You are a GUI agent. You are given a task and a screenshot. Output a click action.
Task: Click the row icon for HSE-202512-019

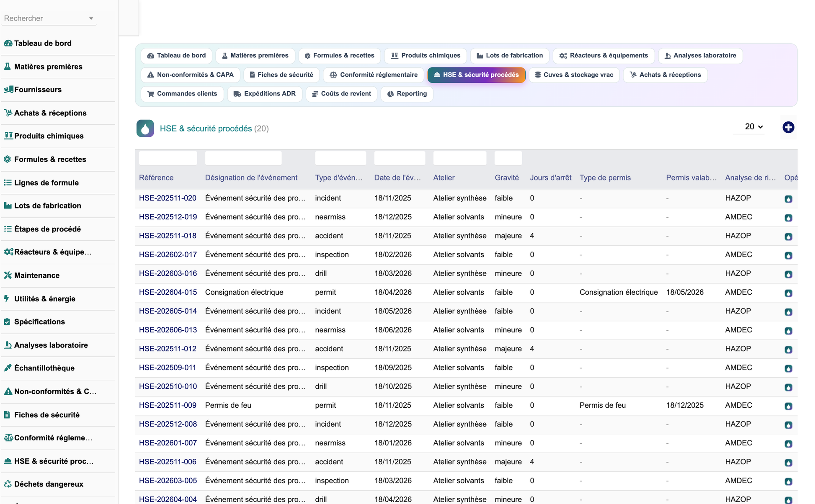[x=788, y=218]
